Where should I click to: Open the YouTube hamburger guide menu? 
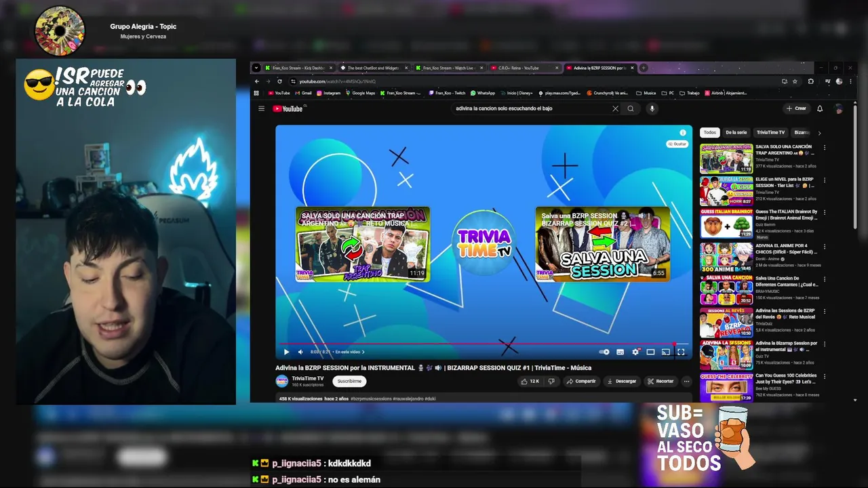tap(261, 108)
